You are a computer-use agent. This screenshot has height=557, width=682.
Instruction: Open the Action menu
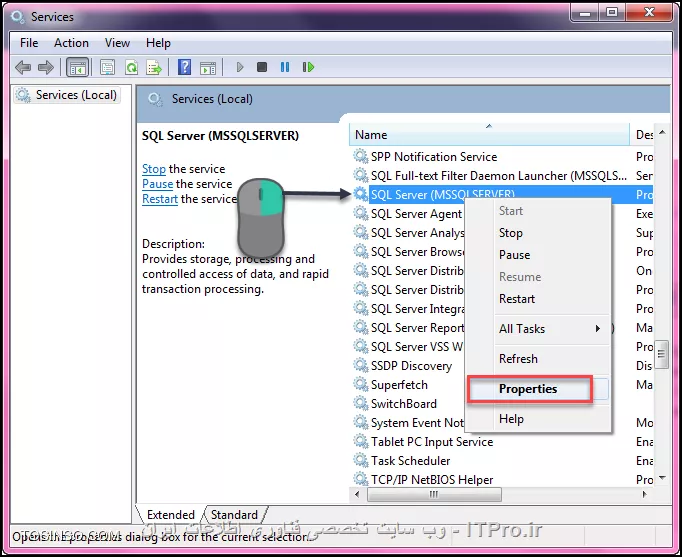click(x=71, y=43)
